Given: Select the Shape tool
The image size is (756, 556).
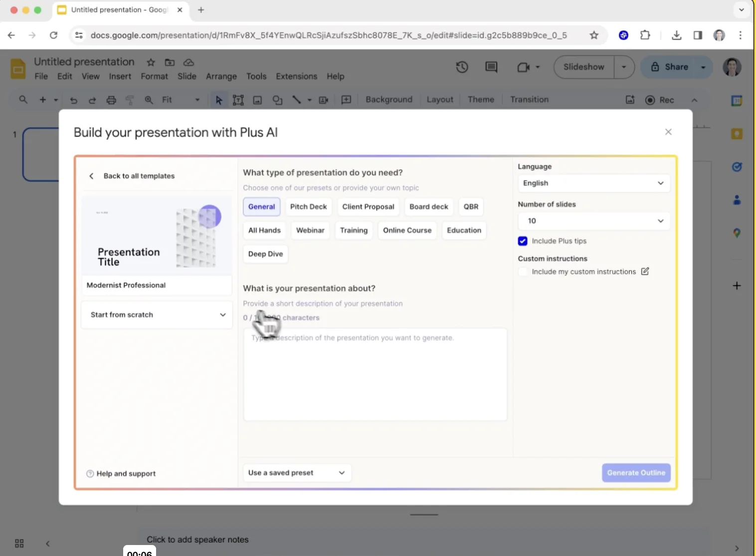Looking at the screenshot, I should pos(277,100).
